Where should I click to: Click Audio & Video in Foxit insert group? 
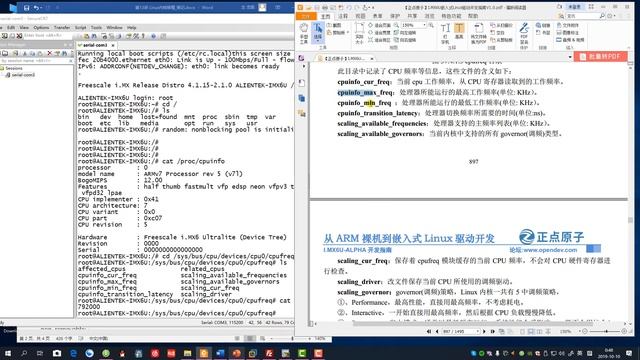(570, 40)
